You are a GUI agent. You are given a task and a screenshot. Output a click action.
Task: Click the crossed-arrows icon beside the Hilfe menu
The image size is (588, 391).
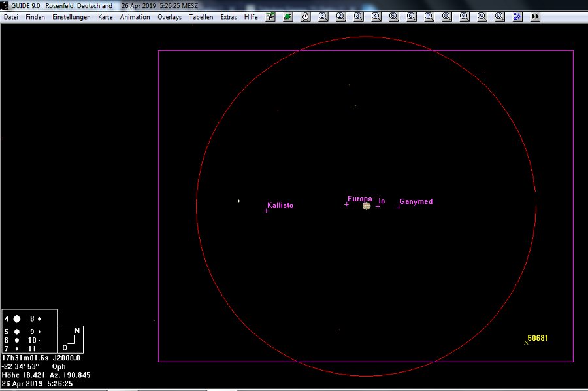click(x=270, y=17)
